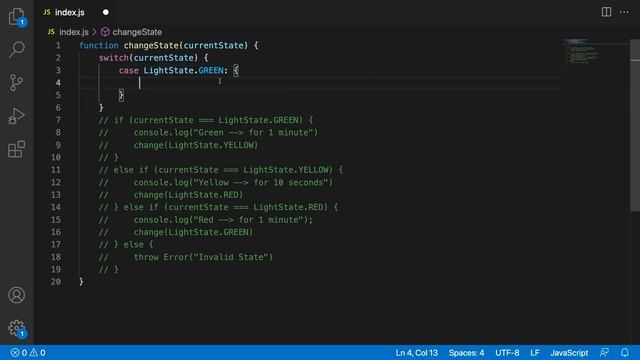Click index.js in the breadcrumb
The height and width of the screenshot is (360, 640).
73,32
